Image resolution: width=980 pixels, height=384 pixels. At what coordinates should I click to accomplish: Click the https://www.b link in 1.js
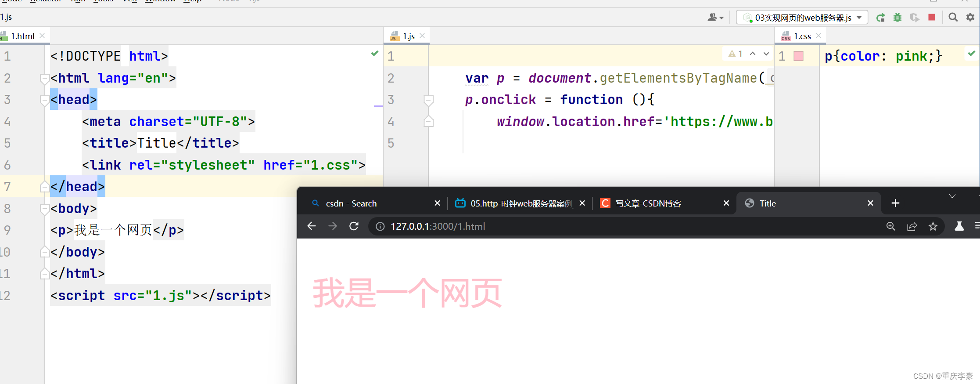click(x=722, y=122)
